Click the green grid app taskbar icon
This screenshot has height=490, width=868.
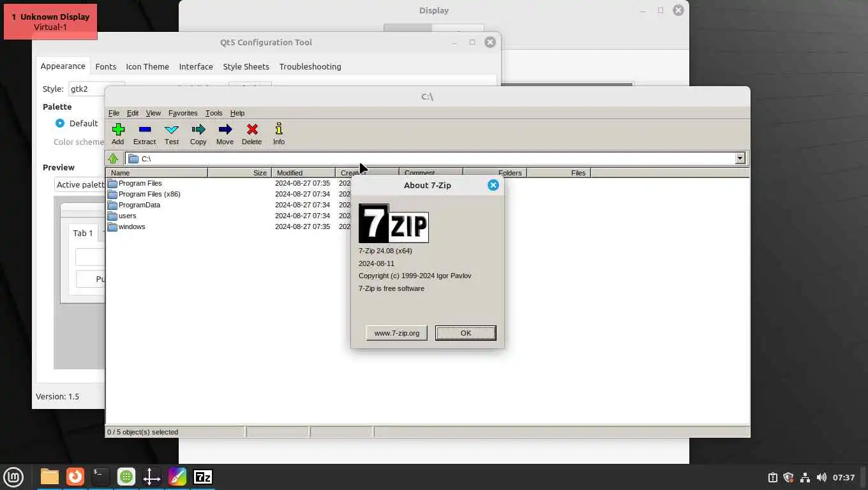pos(126,477)
